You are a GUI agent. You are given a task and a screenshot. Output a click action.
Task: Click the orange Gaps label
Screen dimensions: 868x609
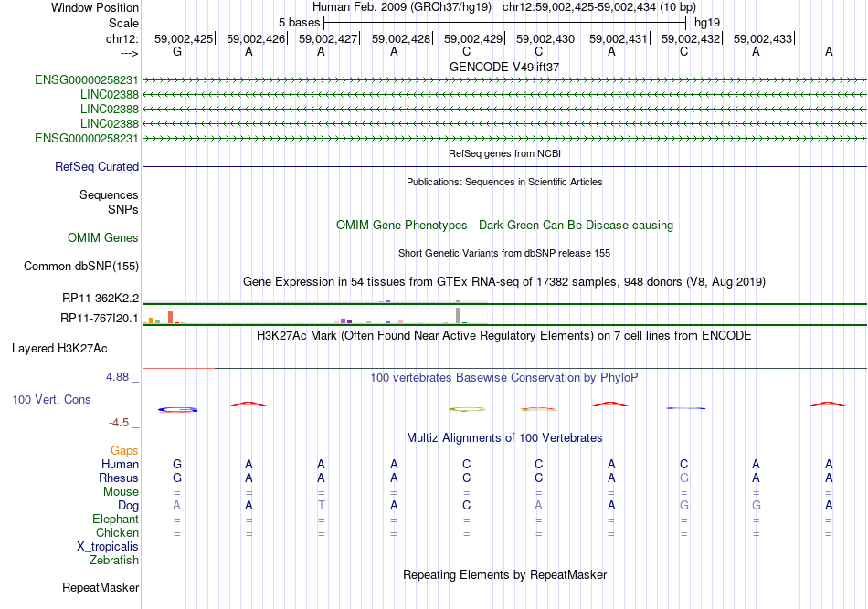124,451
